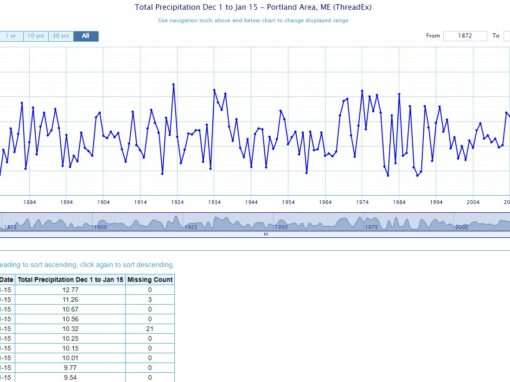The width and height of the screenshot is (510, 382).
Task: Click the navigator scrollbar grip handle
Action: click(x=266, y=234)
